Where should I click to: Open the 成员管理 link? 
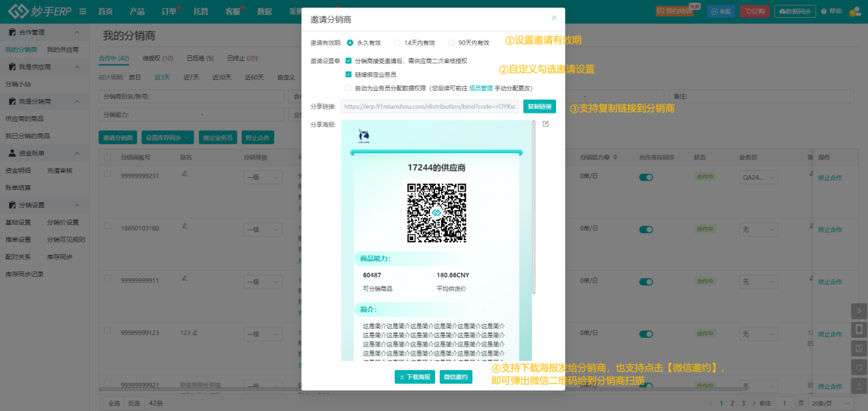[x=481, y=88]
